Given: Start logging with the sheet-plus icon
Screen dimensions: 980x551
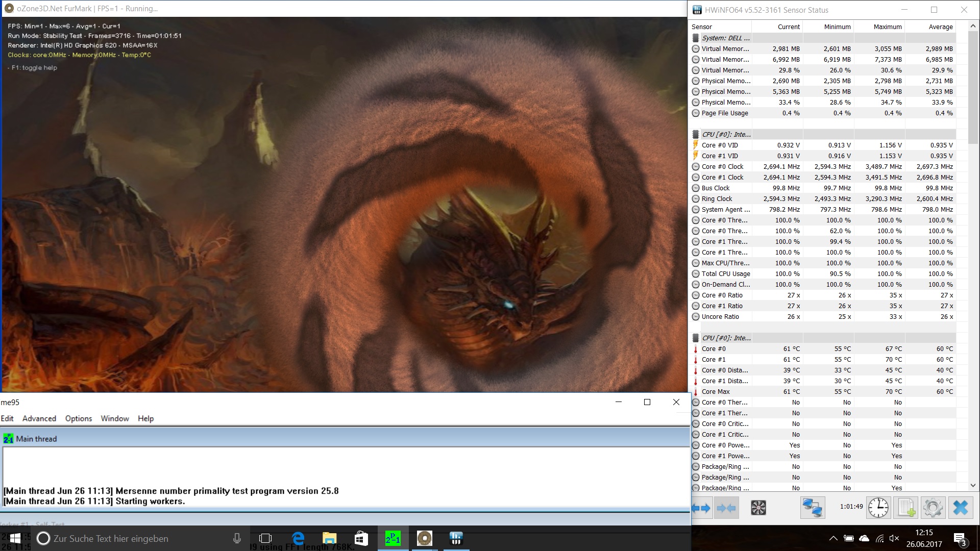Looking at the screenshot, I should 906,508.
